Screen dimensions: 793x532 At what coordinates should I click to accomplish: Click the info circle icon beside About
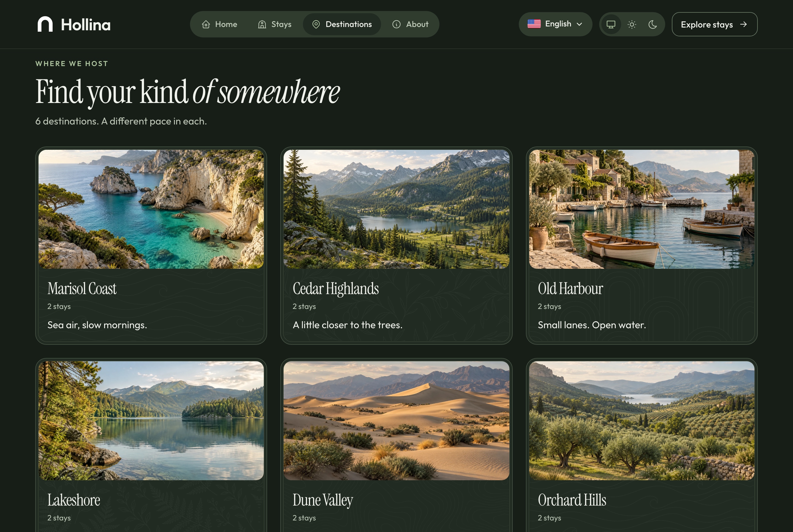(x=397, y=25)
